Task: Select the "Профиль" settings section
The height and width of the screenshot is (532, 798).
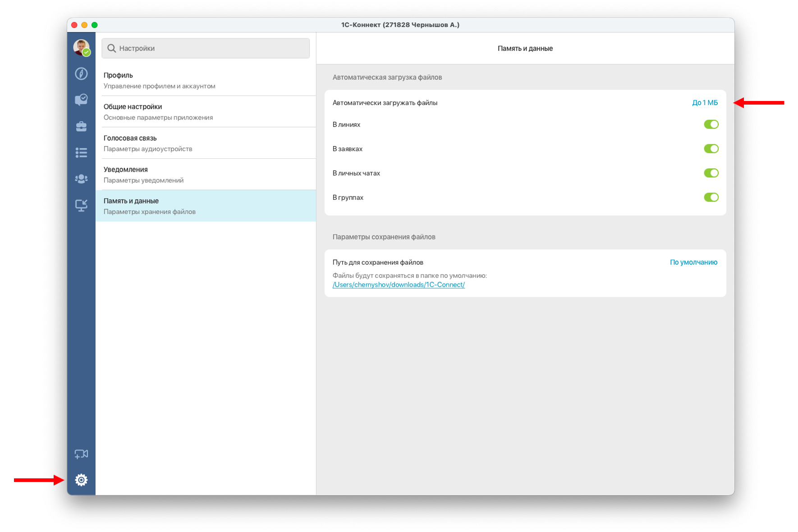Action: (x=206, y=80)
